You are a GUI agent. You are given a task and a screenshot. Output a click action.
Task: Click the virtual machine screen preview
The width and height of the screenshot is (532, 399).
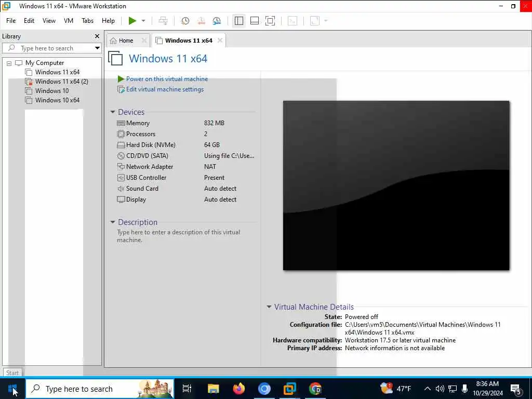coord(396,185)
